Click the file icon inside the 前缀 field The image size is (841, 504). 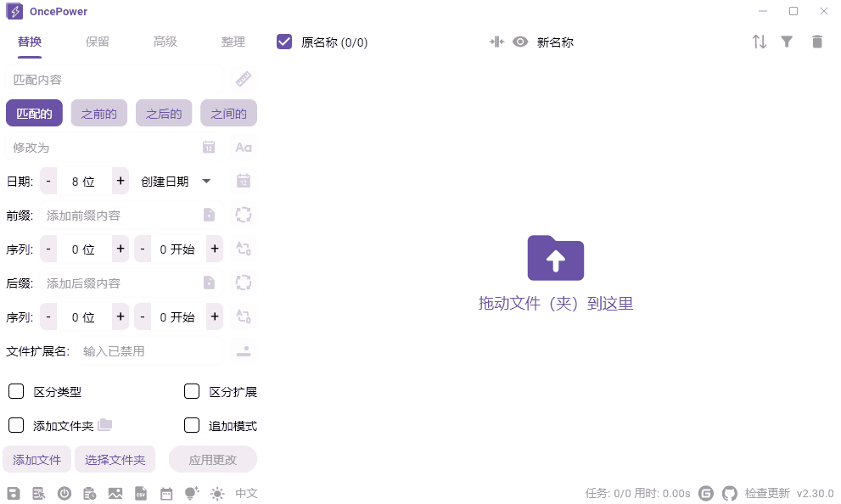click(209, 215)
